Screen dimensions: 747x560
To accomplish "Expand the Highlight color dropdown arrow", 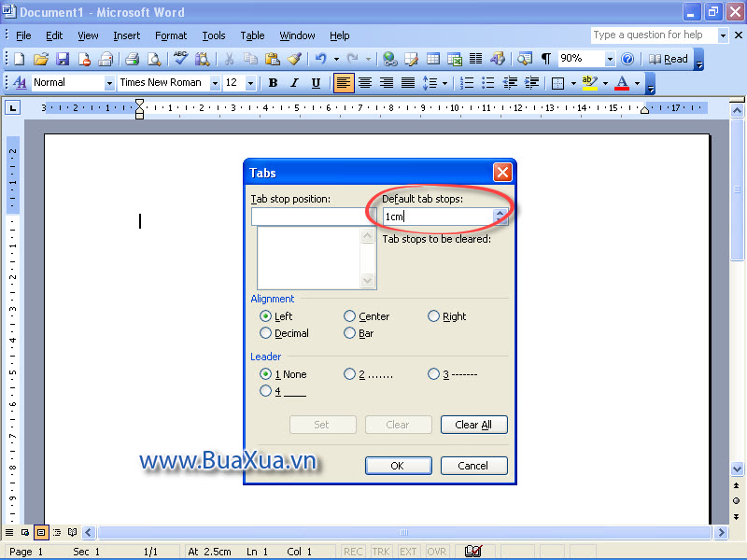I will 605,83.
